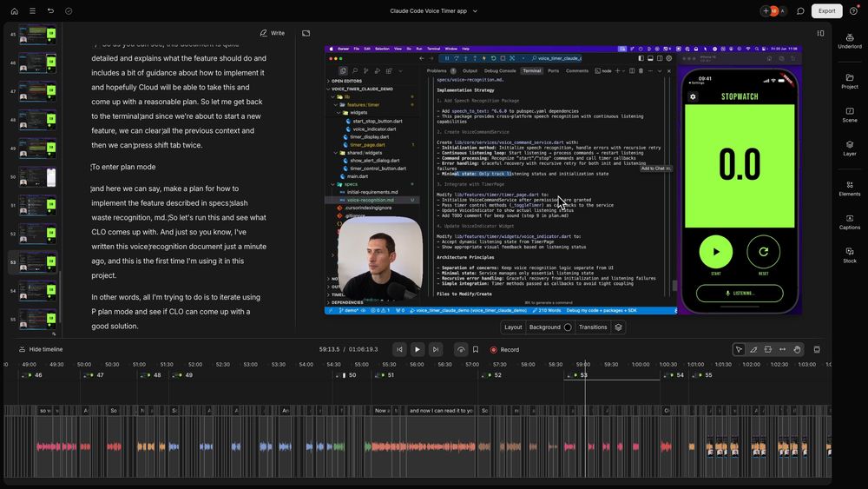Go to the Home screen icon
868x489 pixels.
15,11
